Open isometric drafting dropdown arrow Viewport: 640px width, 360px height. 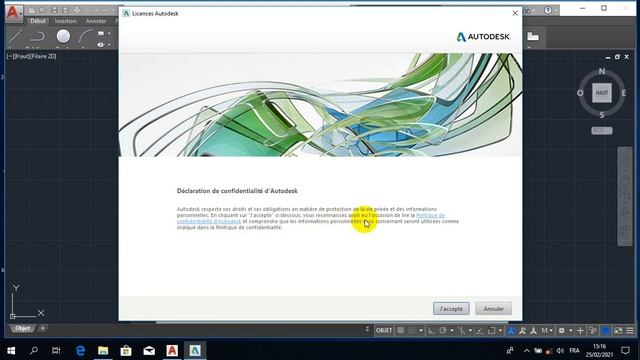470,330
